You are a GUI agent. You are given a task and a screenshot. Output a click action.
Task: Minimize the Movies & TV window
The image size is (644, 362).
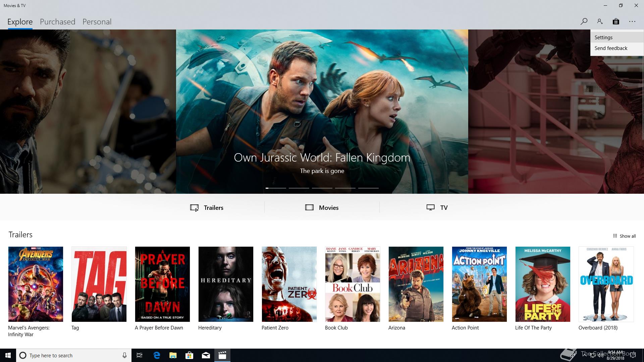pyautogui.click(x=605, y=5)
